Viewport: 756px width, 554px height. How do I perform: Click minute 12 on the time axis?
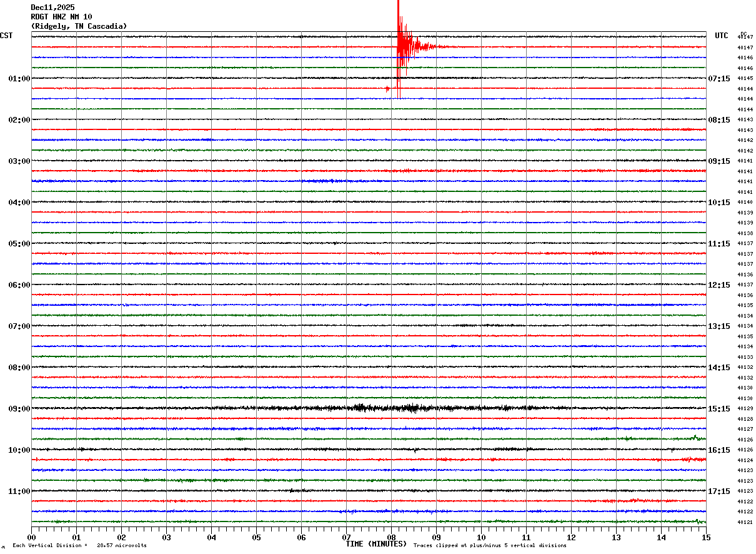coord(571,537)
